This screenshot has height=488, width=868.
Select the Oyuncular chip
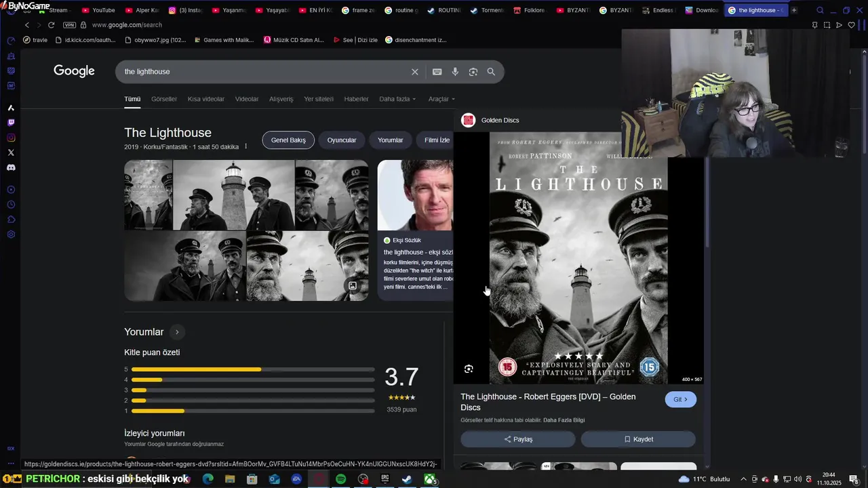tap(342, 140)
